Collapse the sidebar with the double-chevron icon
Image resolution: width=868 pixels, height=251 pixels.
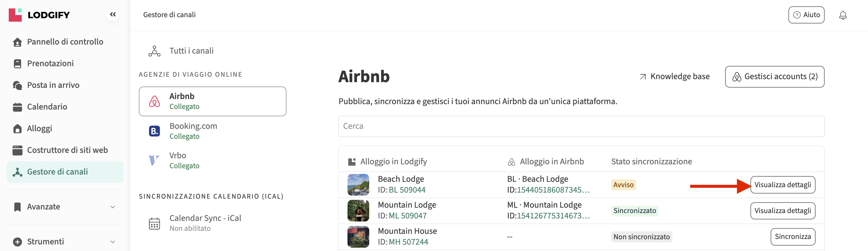pos(113,14)
